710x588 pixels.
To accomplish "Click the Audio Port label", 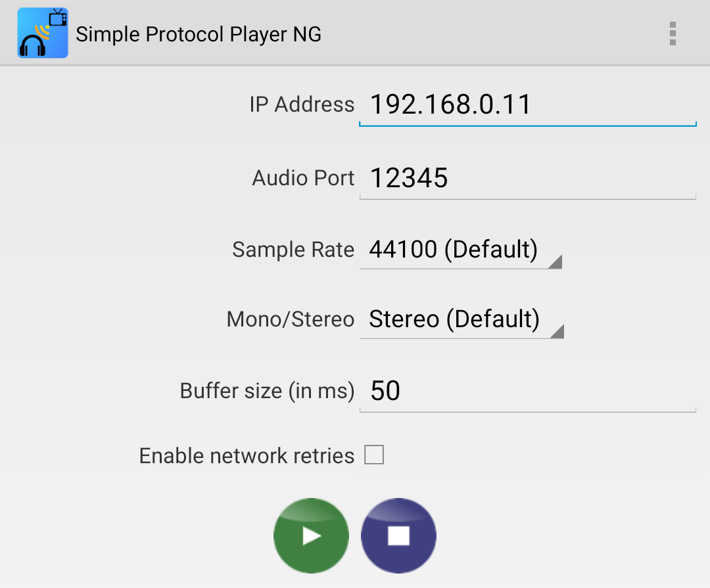I will 303,178.
